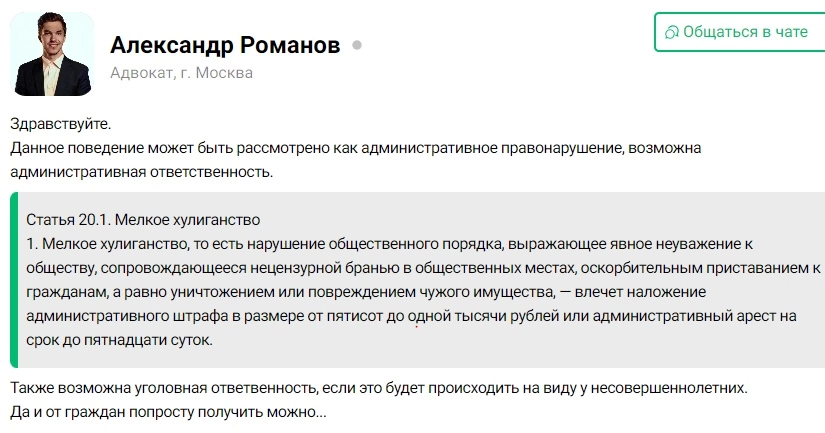
Task: Click the headset chat icon in the button
Action: pos(671,33)
